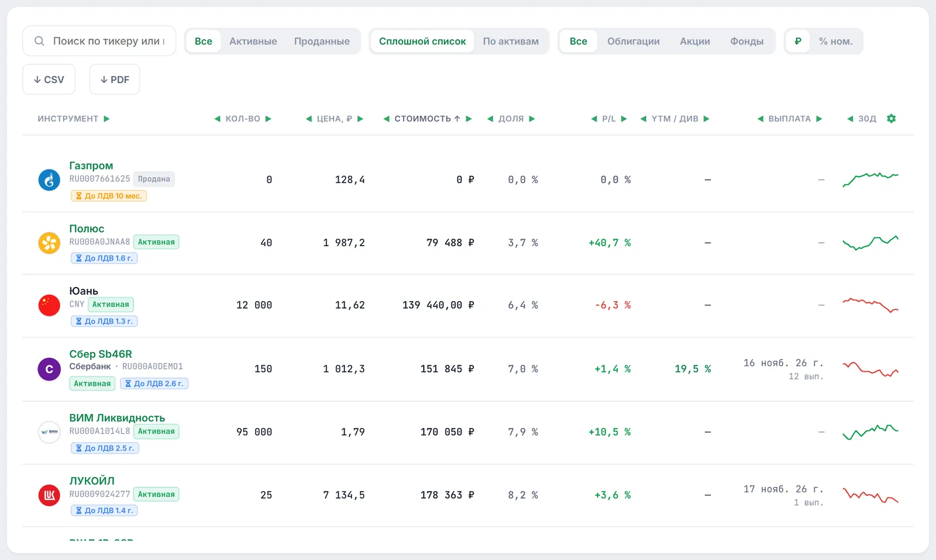Click the Газпром company logo
The height and width of the screenshot is (560, 936).
49,180
